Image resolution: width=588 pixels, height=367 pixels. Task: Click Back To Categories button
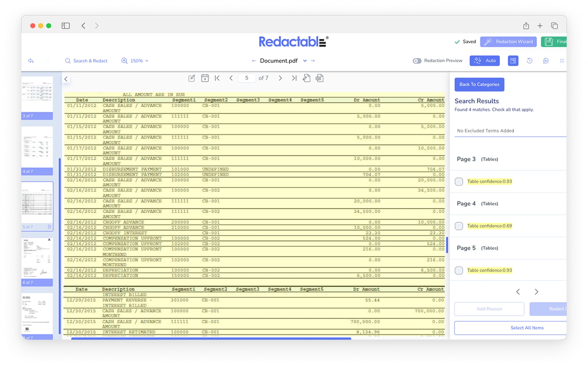click(479, 85)
